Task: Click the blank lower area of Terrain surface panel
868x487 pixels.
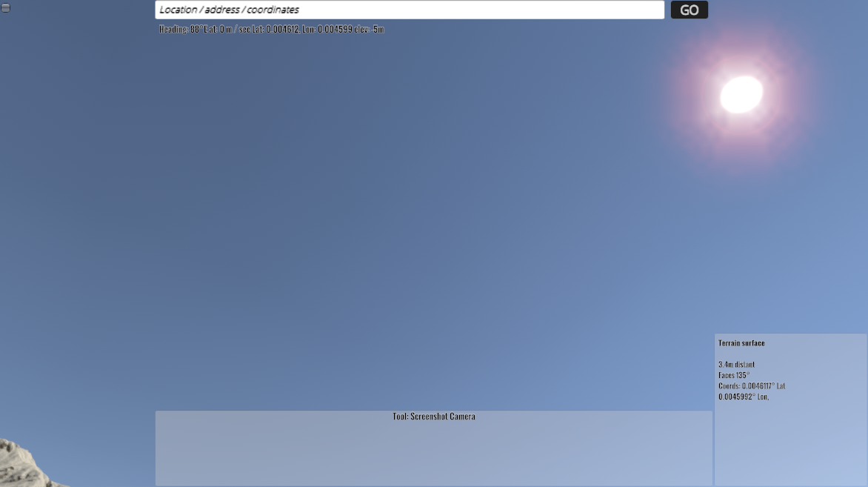Action: (789, 448)
